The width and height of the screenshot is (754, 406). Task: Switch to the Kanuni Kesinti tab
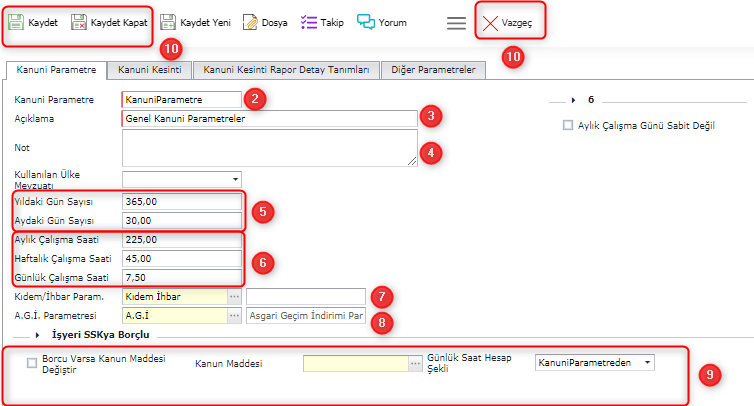(x=148, y=70)
